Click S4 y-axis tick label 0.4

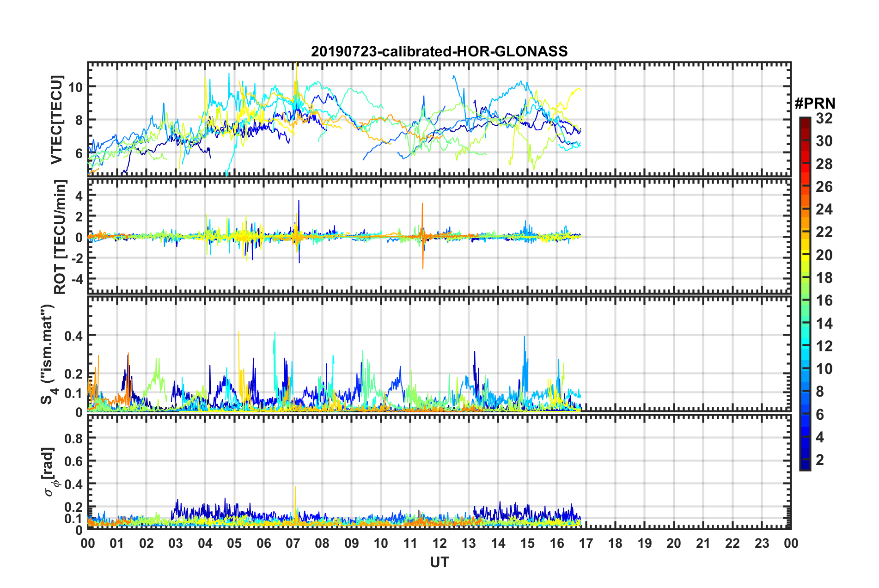[74, 336]
